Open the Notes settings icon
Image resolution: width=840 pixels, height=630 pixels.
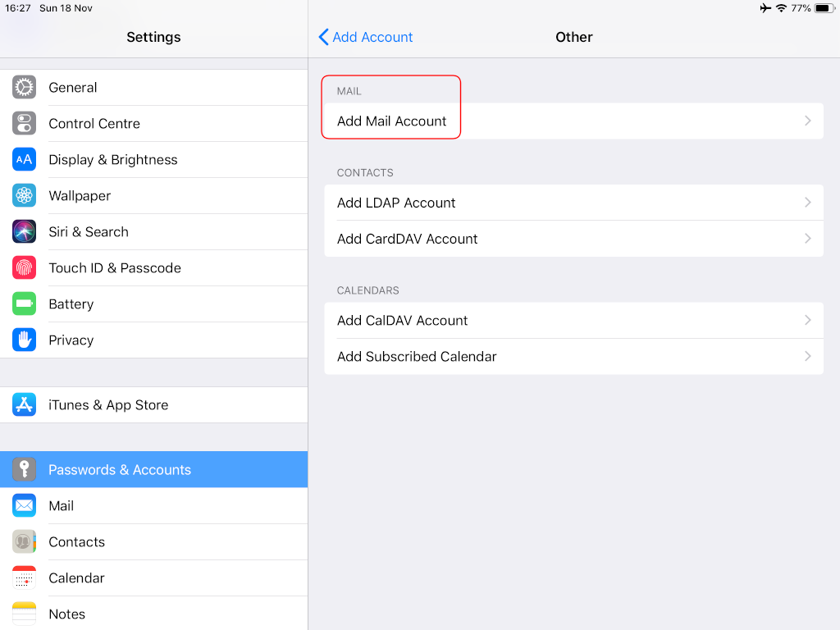(24, 614)
